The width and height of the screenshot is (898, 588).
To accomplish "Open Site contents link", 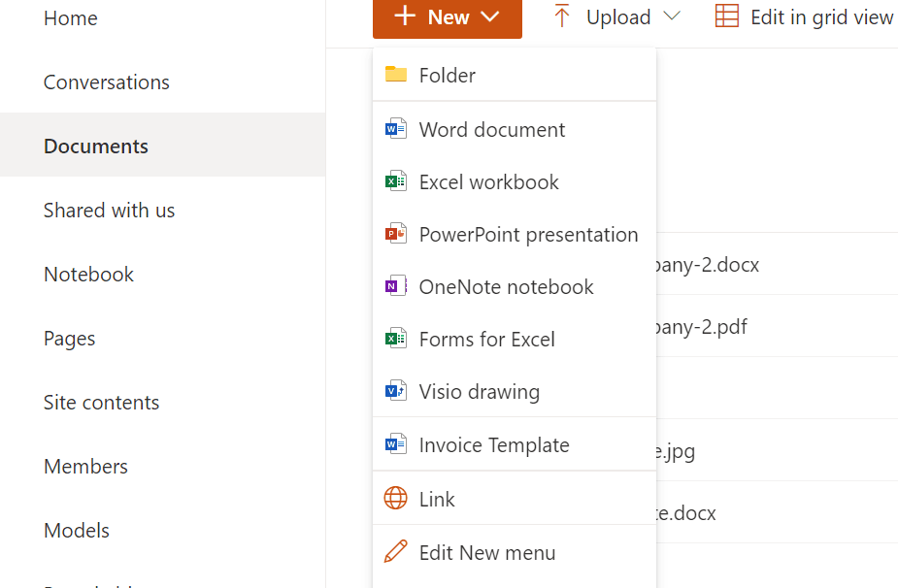I will click(101, 403).
